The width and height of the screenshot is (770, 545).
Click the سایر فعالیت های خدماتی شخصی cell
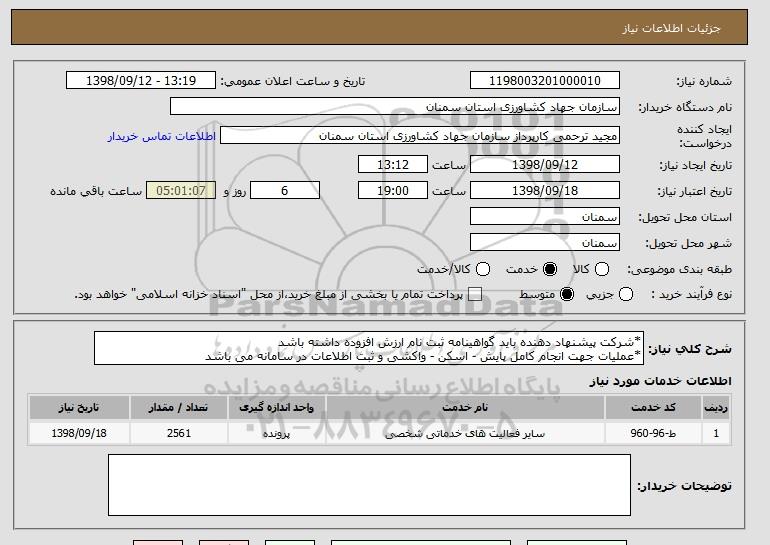pos(465,434)
